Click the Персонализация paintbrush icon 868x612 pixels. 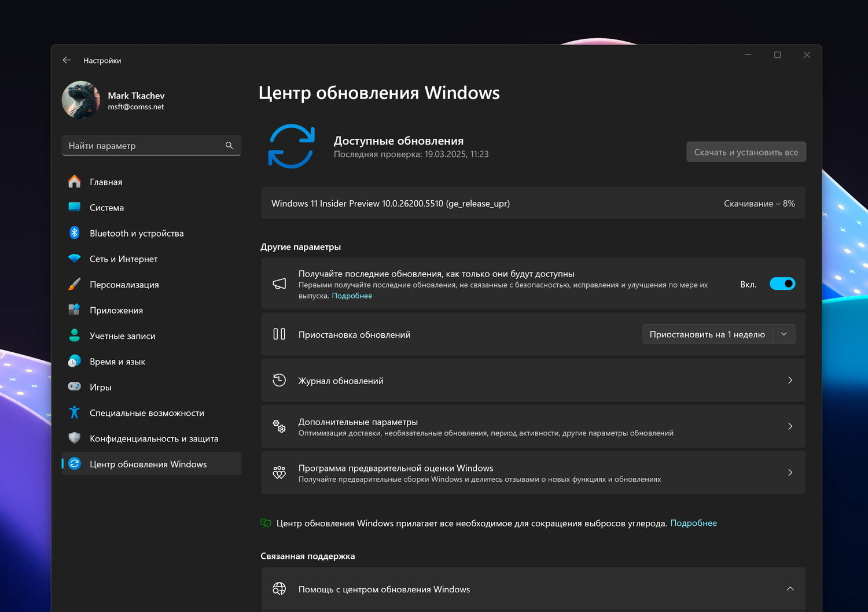coord(75,285)
